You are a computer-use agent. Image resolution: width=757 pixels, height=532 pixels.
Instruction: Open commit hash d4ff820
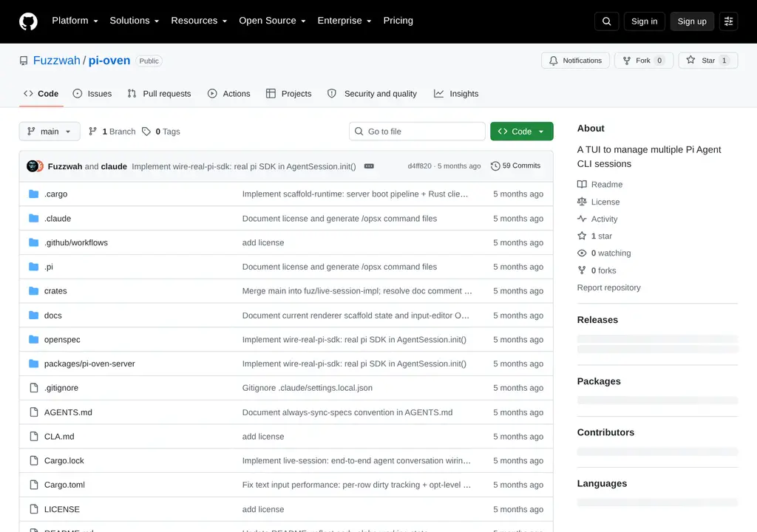click(419, 166)
